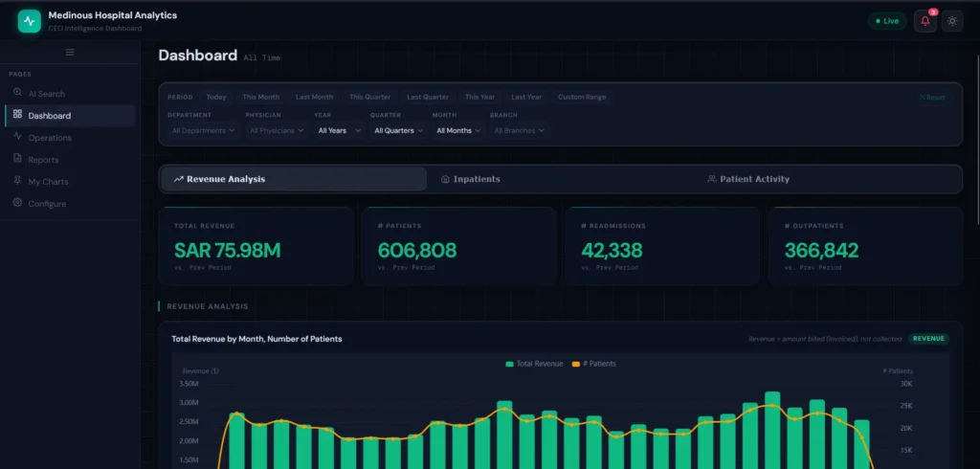Open the All Branches dropdown
This screenshot has height=469, width=980.
coord(519,131)
